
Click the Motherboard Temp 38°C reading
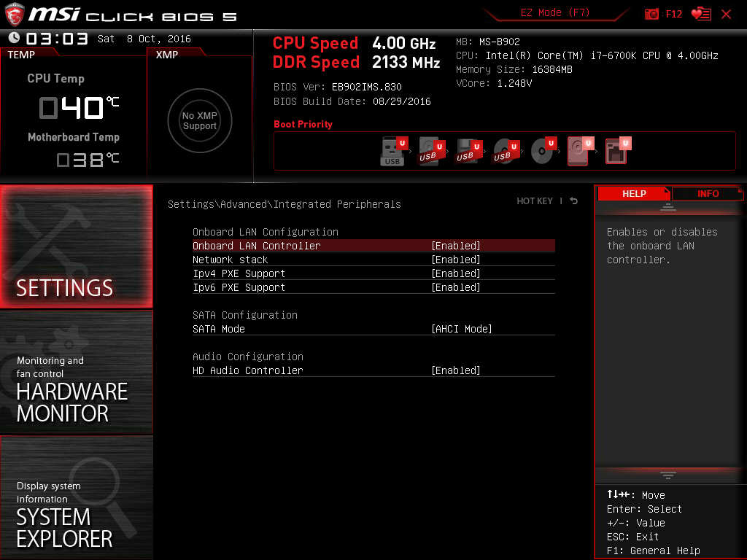(x=88, y=160)
